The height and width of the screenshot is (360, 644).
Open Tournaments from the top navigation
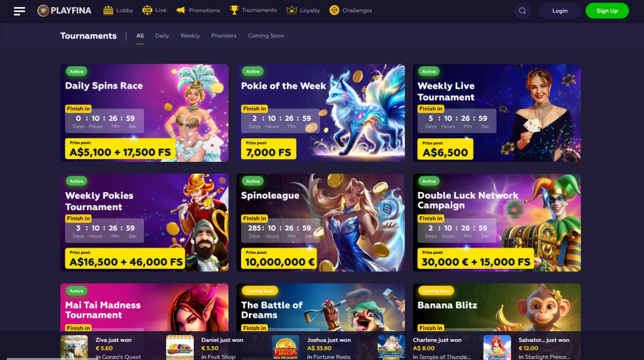253,10
